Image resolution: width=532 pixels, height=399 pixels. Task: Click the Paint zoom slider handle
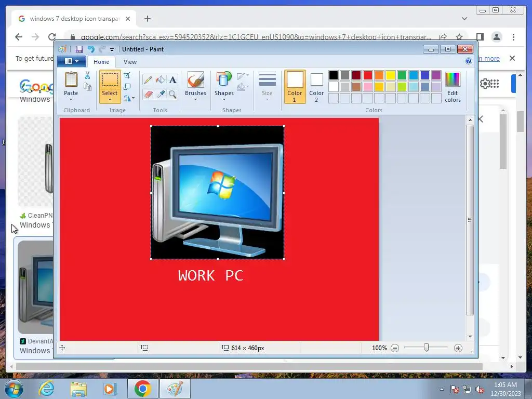(x=427, y=348)
